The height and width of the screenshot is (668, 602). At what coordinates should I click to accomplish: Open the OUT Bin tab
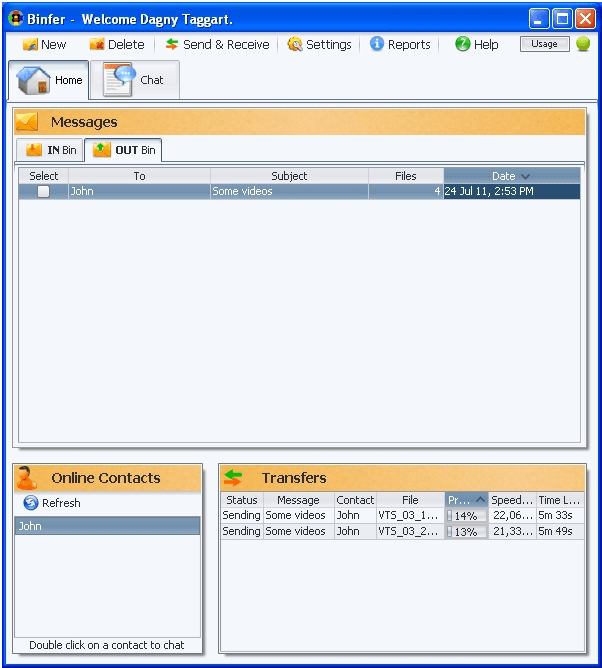124,150
